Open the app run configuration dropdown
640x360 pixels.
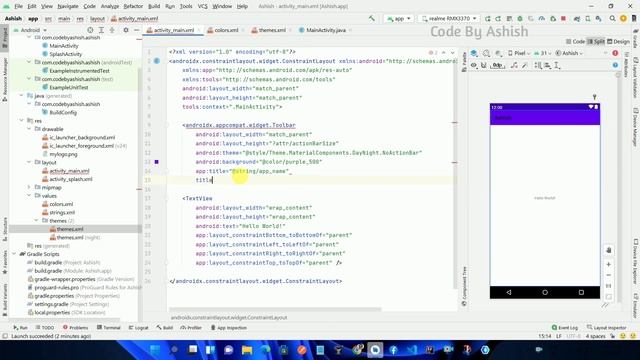pos(399,18)
